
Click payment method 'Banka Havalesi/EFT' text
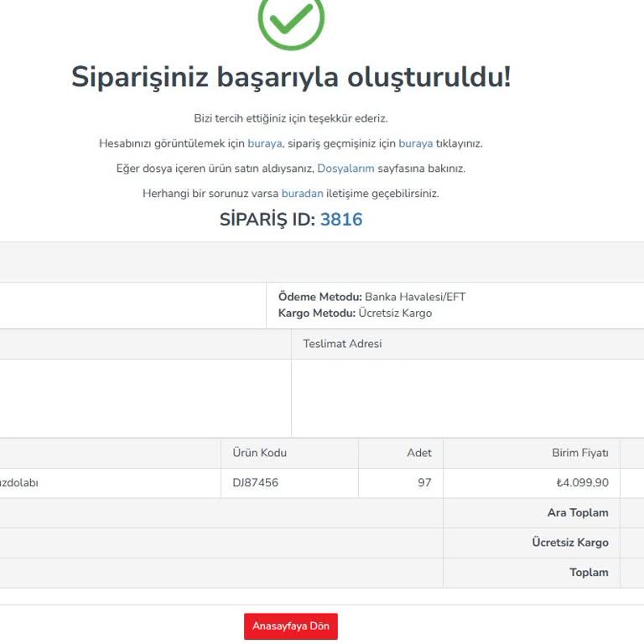coord(415,297)
